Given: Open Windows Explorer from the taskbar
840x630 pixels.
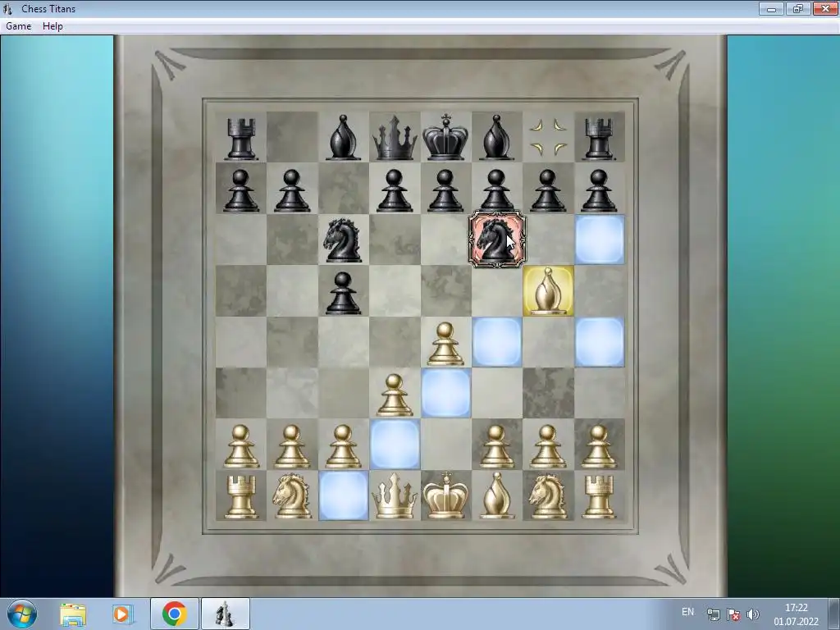Looking at the screenshot, I should [x=73, y=614].
